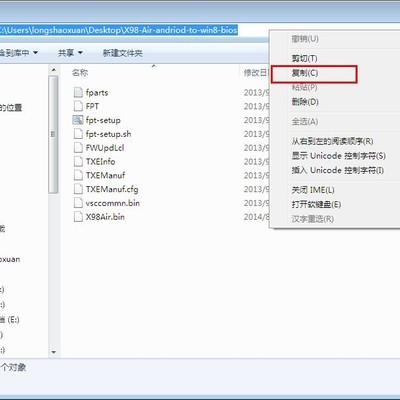
Task: Sort files by the 名称 column header
Action: [x=80, y=72]
